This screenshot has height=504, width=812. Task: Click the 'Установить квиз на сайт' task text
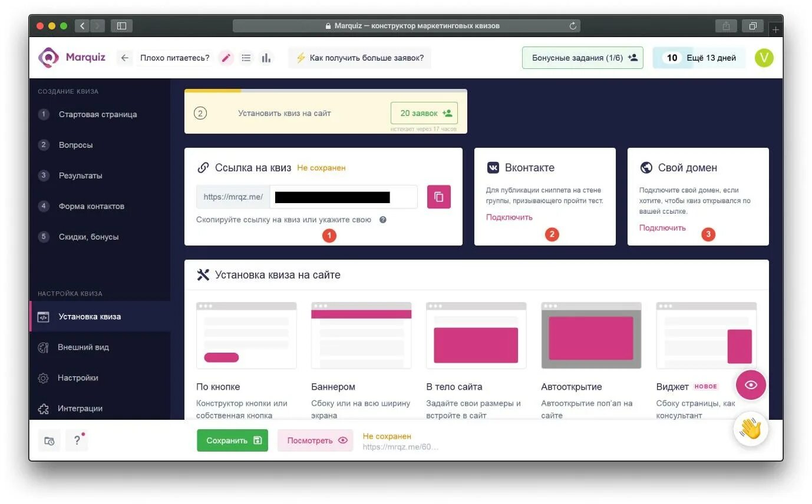pos(285,113)
